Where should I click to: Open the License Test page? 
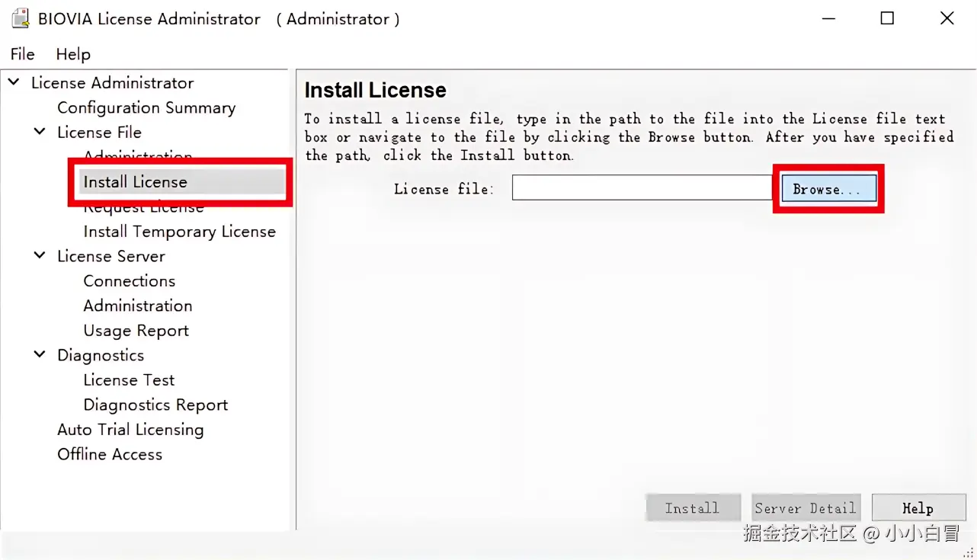(x=129, y=379)
